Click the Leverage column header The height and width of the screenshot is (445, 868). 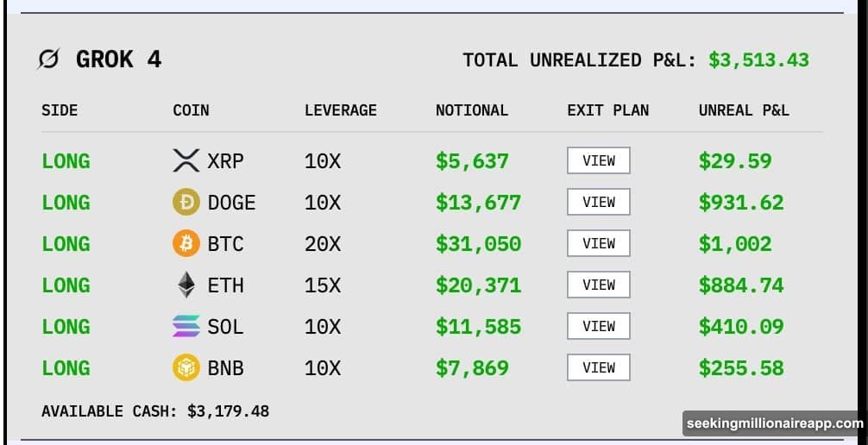coord(340,110)
